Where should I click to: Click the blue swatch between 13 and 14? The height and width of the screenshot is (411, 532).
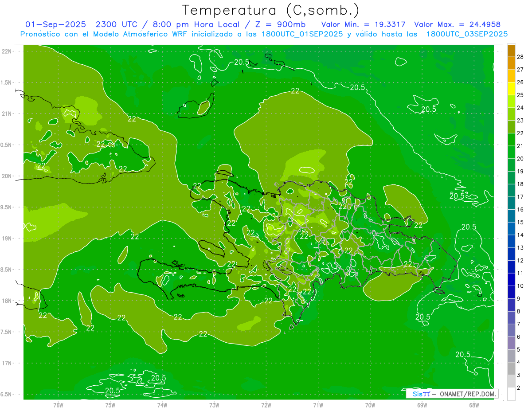point(511,241)
